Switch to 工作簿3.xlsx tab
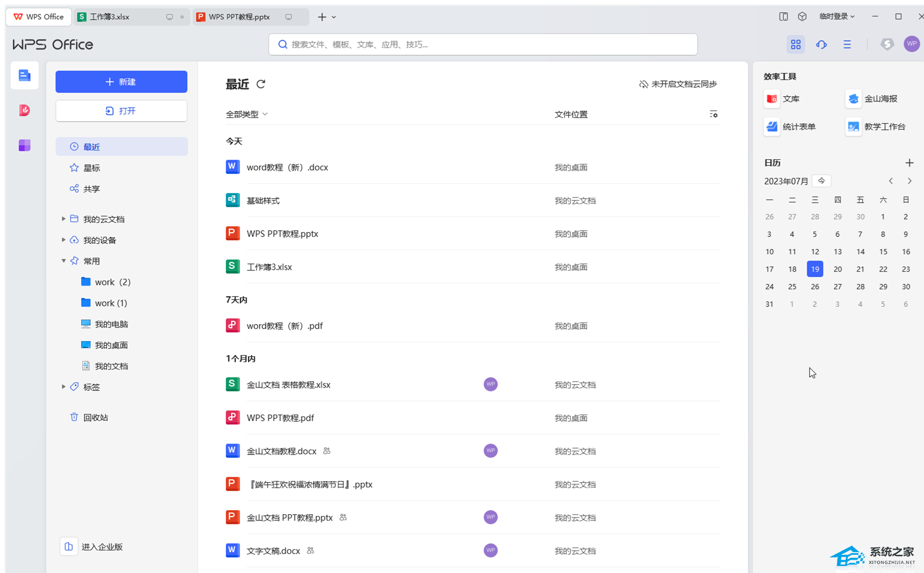 131,17
